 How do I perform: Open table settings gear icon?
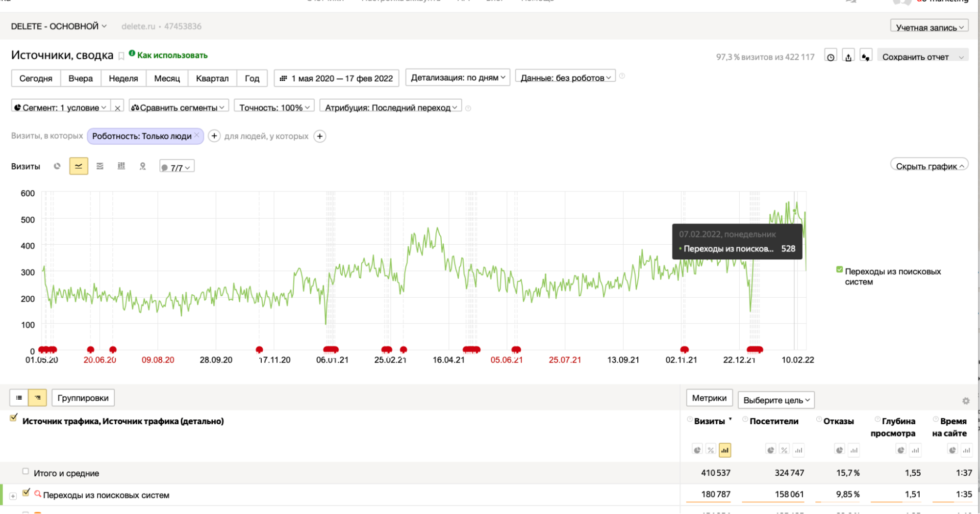click(966, 401)
